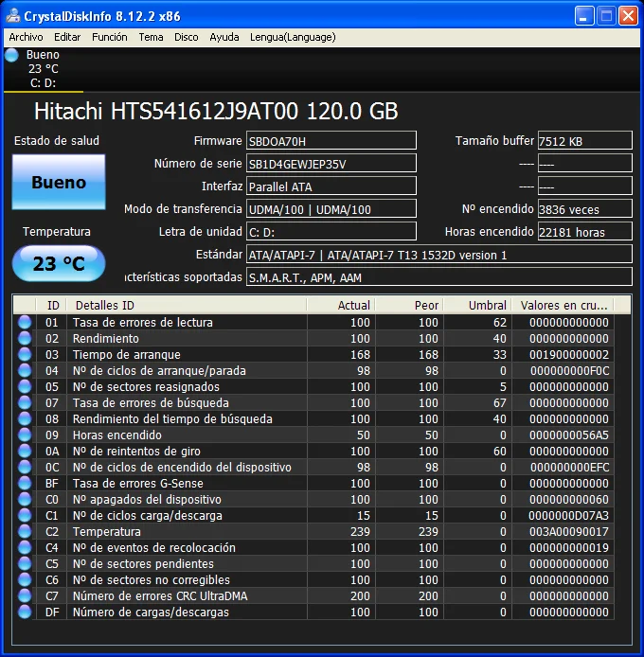The width and height of the screenshot is (644, 657).
Task: Click the Letra de unidad field
Action: coord(331,231)
